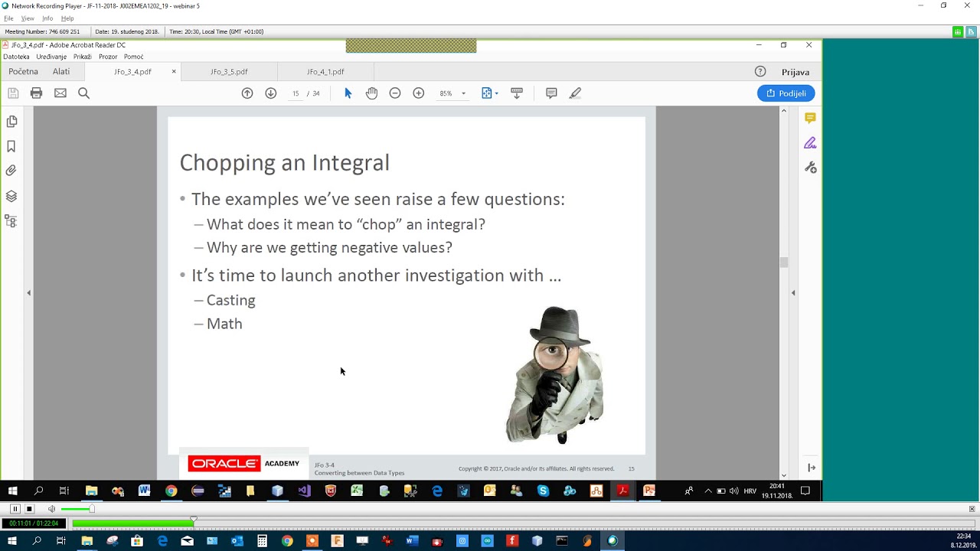Select the highlighter pen tool

click(x=575, y=93)
